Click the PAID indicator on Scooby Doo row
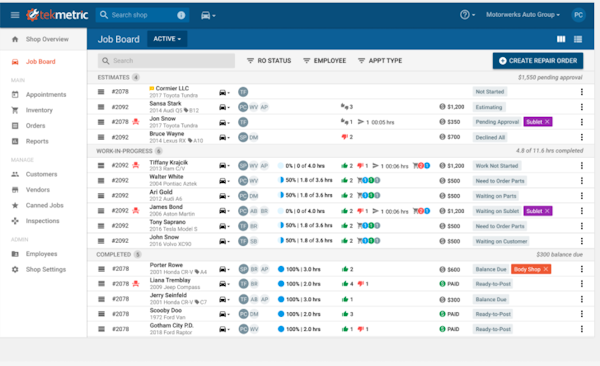Viewport: 600px width, 366px height. (449, 314)
